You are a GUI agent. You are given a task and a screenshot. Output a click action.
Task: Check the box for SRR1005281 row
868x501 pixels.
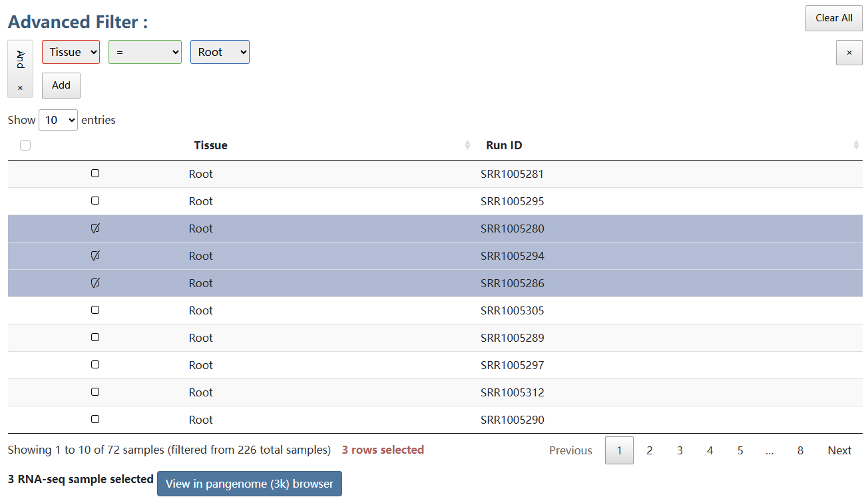95,174
